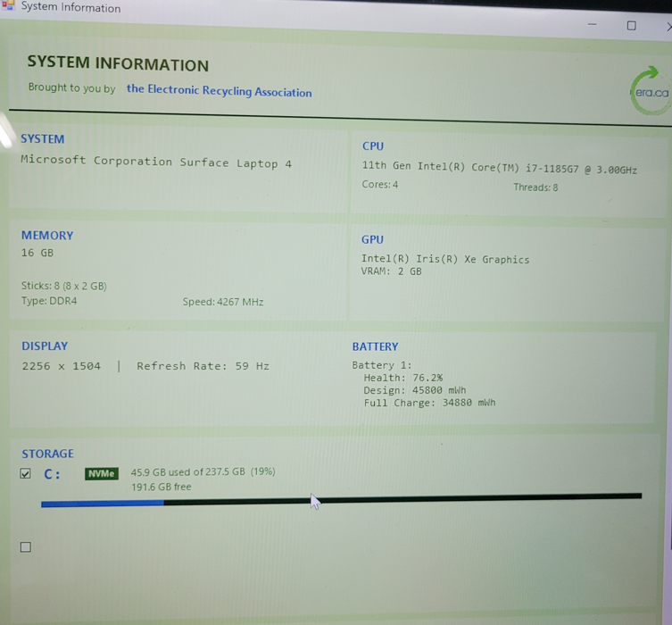The height and width of the screenshot is (625, 672).
Task: Select the '16 GB' memory value
Action: pyautogui.click(x=37, y=253)
